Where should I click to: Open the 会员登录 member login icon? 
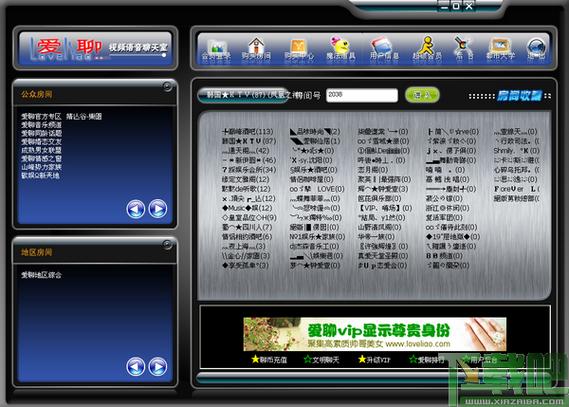click(x=217, y=50)
